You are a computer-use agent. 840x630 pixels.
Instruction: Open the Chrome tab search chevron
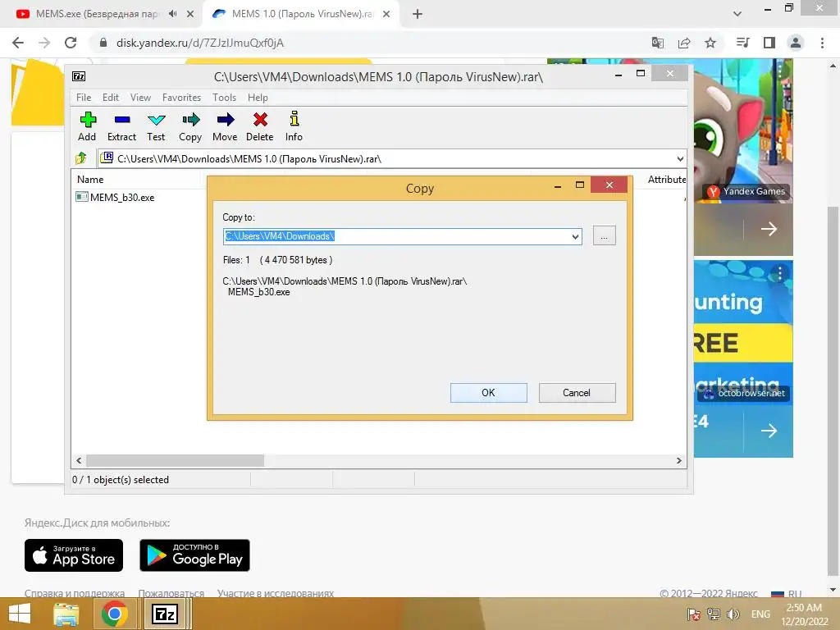tap(737, 14)
